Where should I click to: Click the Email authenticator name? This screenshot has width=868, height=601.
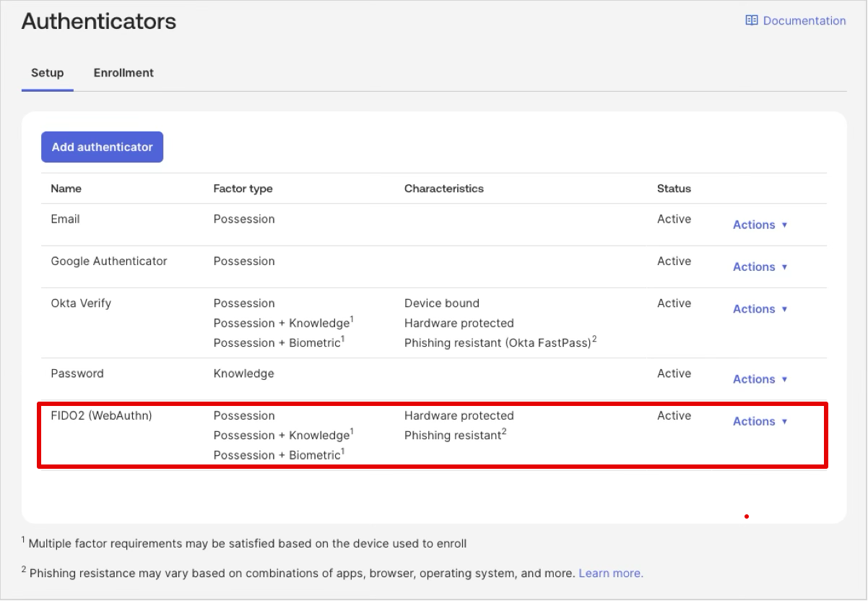[65, 219]
